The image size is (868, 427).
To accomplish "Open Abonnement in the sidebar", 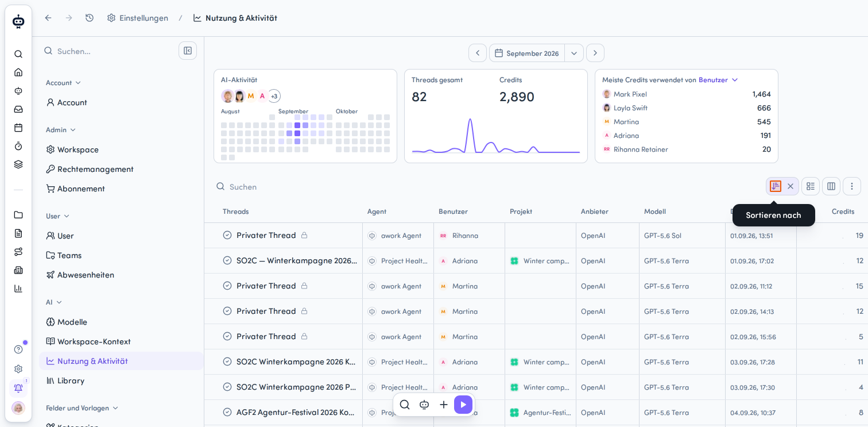I will tap(121, 189).
